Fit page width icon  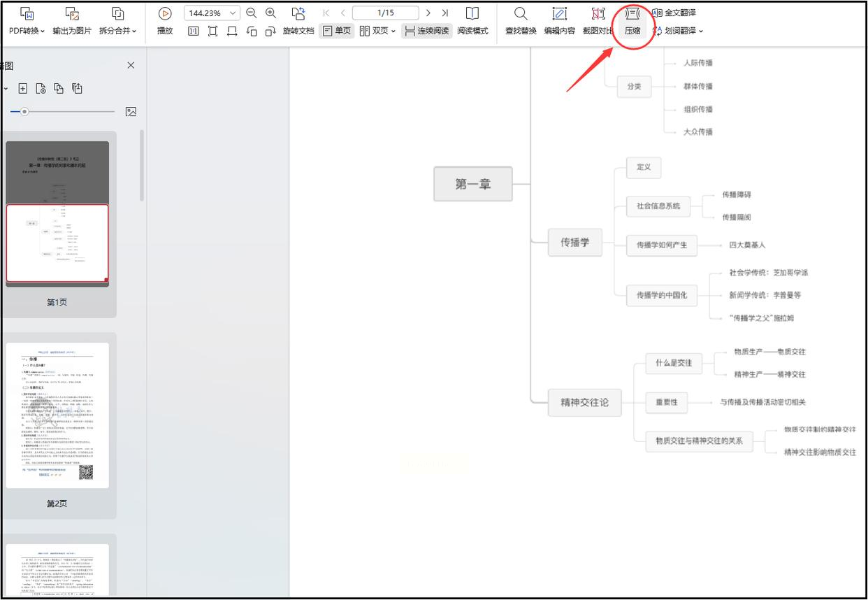[233, 31]
